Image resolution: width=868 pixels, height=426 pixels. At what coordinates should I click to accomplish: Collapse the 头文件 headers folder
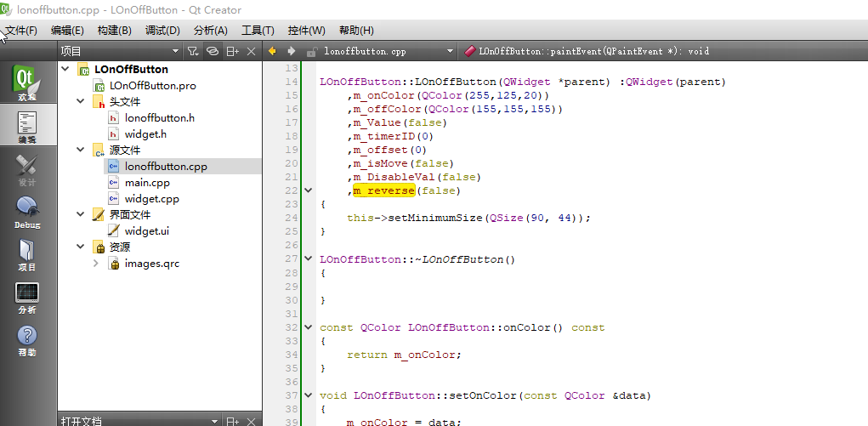81,101
